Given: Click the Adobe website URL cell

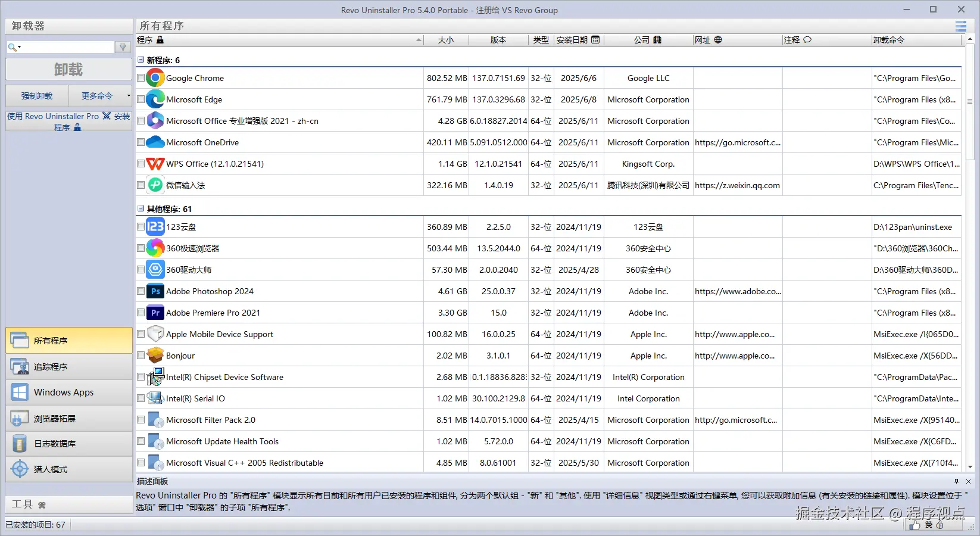Looking at the screenshot, I should 737,291.
